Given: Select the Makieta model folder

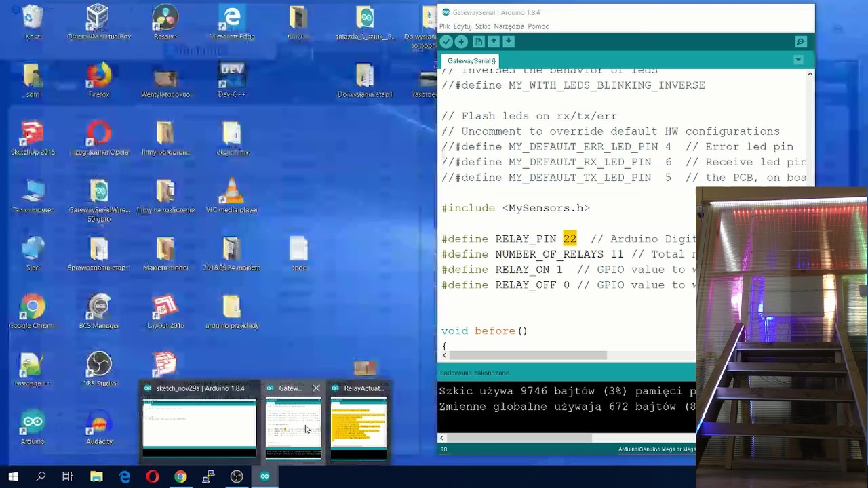Looking at the screenshot, I should (x=165, y=253).
